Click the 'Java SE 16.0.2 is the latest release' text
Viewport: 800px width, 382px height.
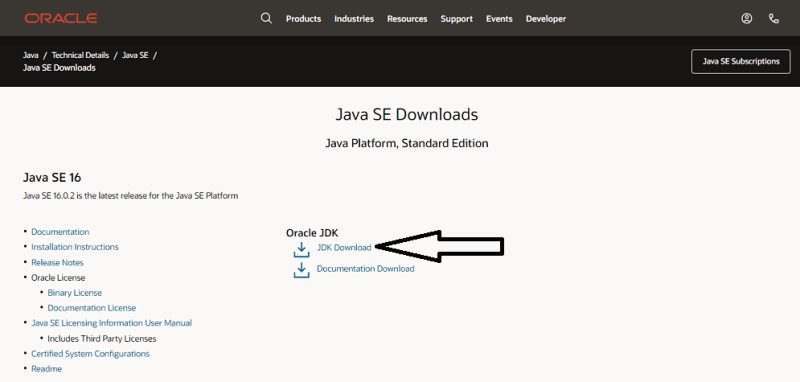[131, 196]
